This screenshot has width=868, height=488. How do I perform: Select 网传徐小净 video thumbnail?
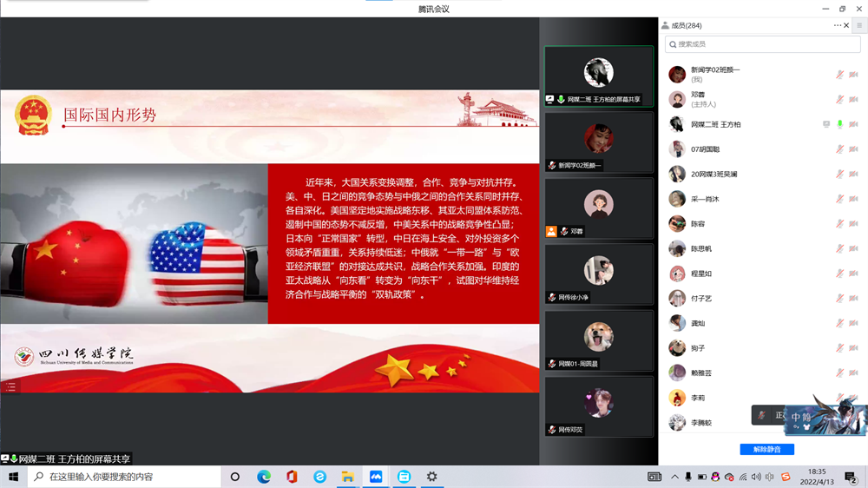[598, 274]
